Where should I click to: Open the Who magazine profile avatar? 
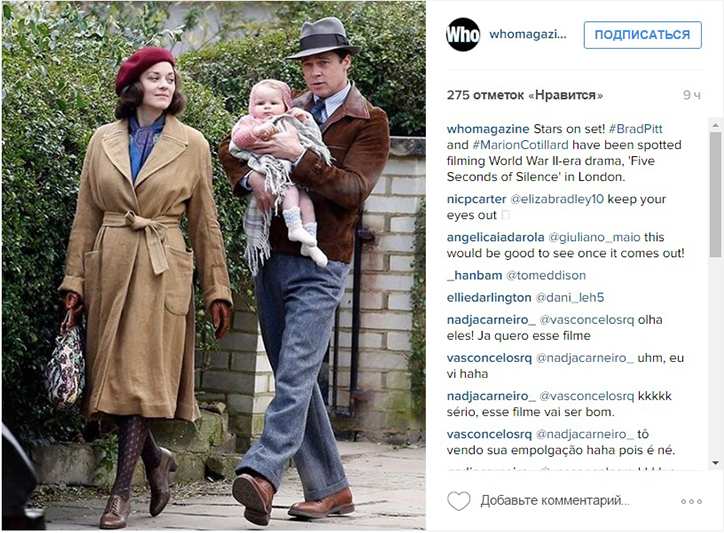point(463,35)
